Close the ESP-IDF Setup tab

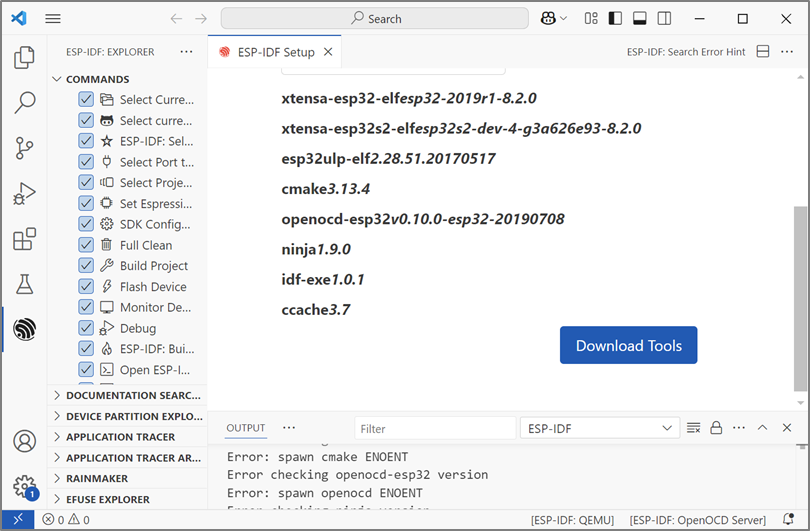[x=328, y=52]
